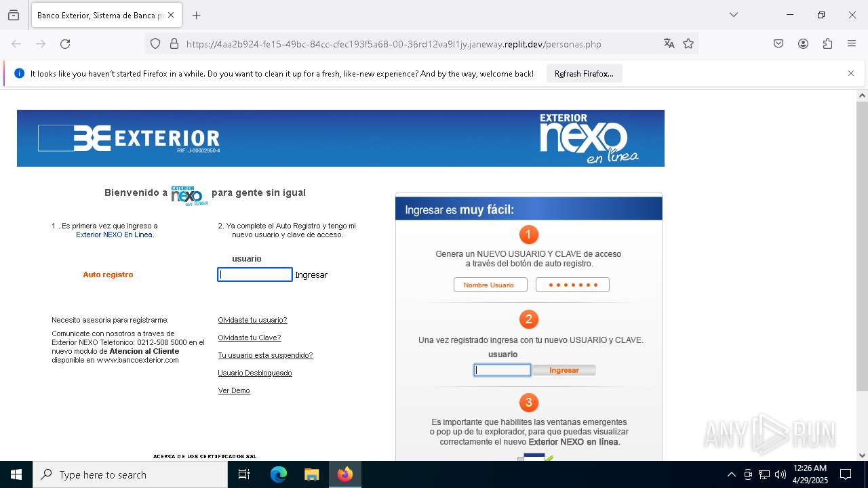This screenshot has width=868, height=488.
Task: Open Firefox account icon
Action: pos(803,44)
